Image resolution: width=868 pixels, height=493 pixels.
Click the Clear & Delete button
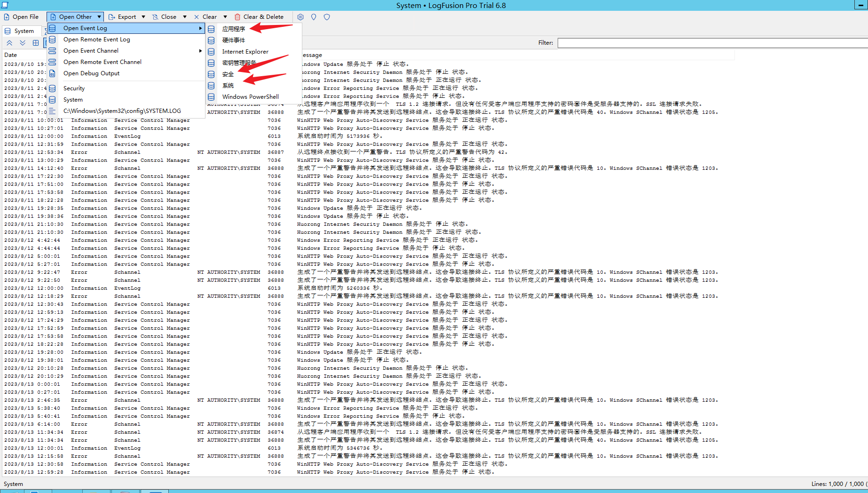coord(260,17)
